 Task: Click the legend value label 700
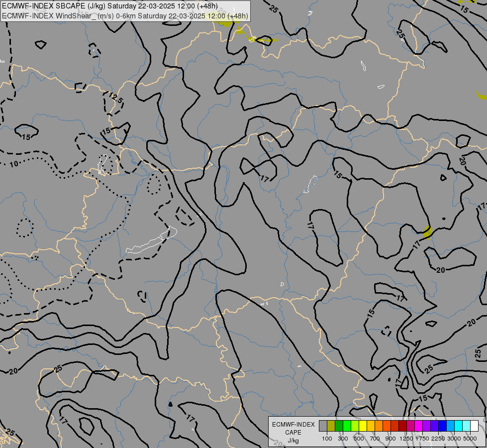375,439
